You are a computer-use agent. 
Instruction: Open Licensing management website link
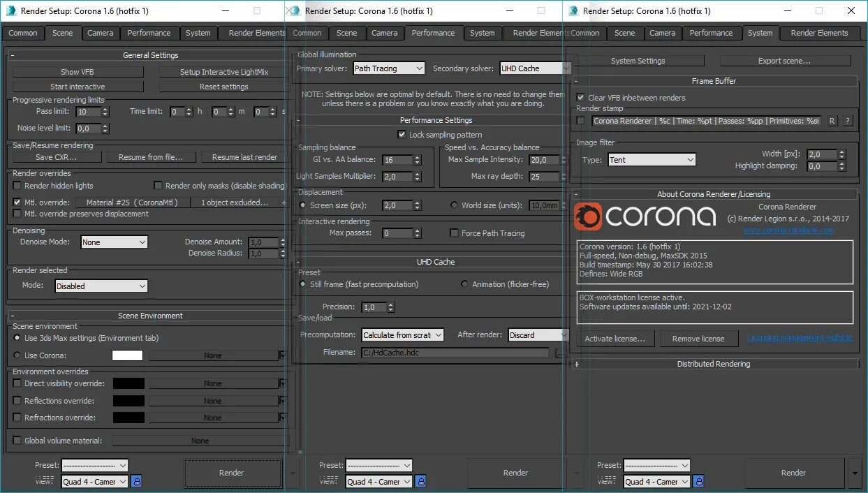point(800,338)
